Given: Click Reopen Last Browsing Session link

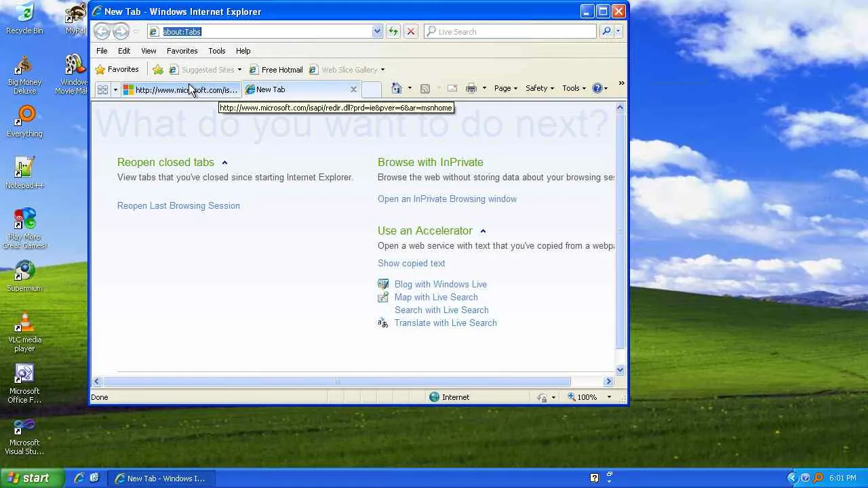Looking at the screenshot, I should click(178, 205).
